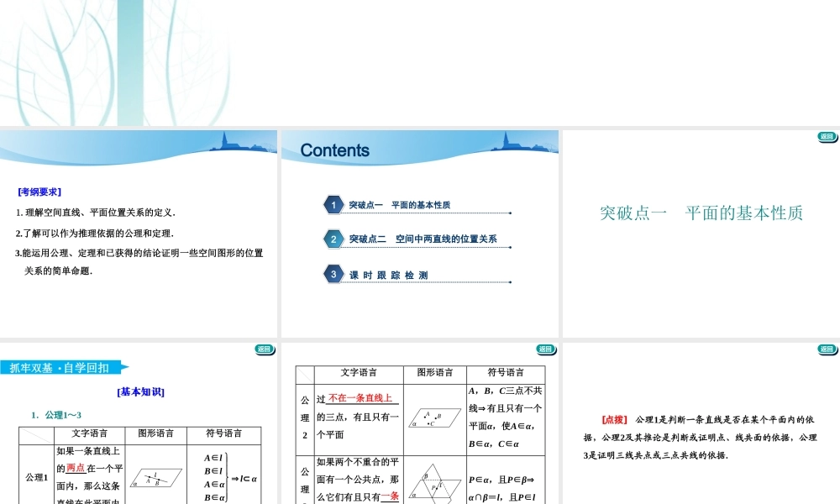Viewport: 840px width, 504px height.
Task: Click hexagon icon 3 for 课时跟踪检测
Action: [x=333, y=274]
